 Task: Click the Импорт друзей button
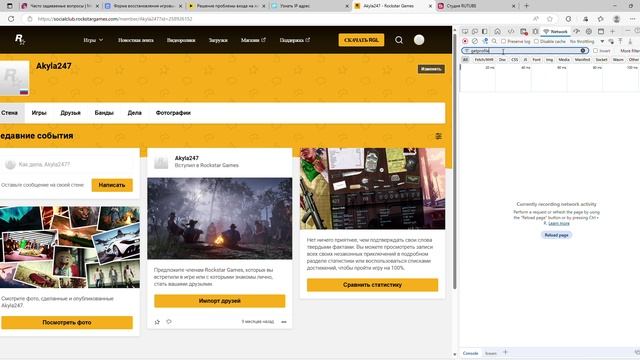[220, 301]
